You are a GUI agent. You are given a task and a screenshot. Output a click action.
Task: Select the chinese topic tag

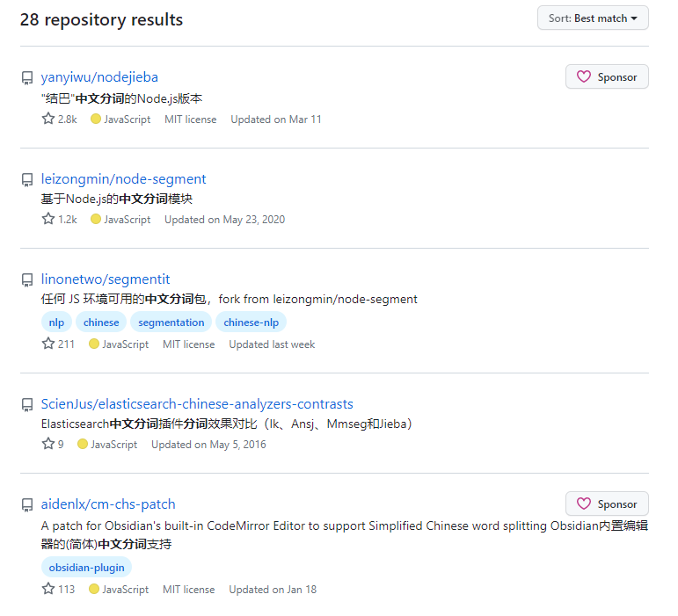[x=101, y=322]
